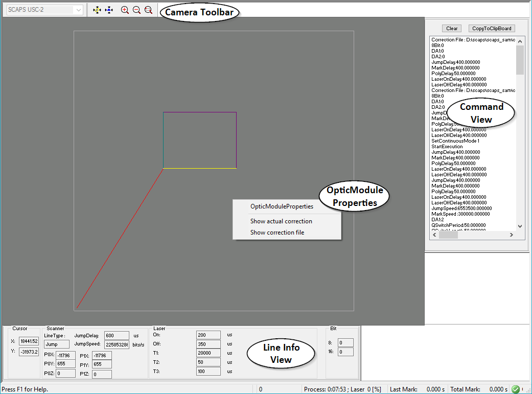
Task: Select Show actual correction menu entry
Action: click(x=281, y=221)
